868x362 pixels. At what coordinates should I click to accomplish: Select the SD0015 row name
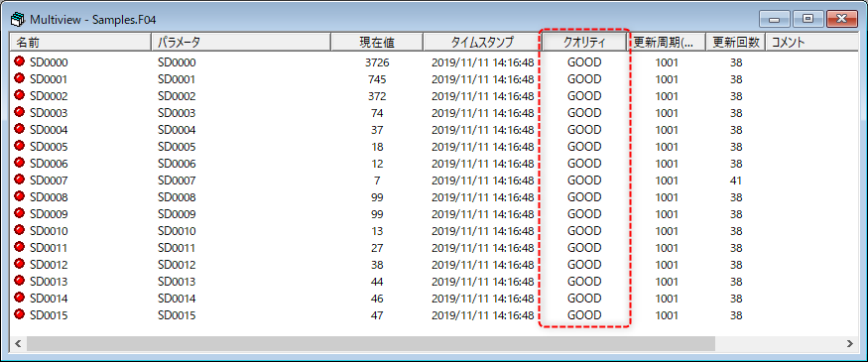click(x=49, y=315)
